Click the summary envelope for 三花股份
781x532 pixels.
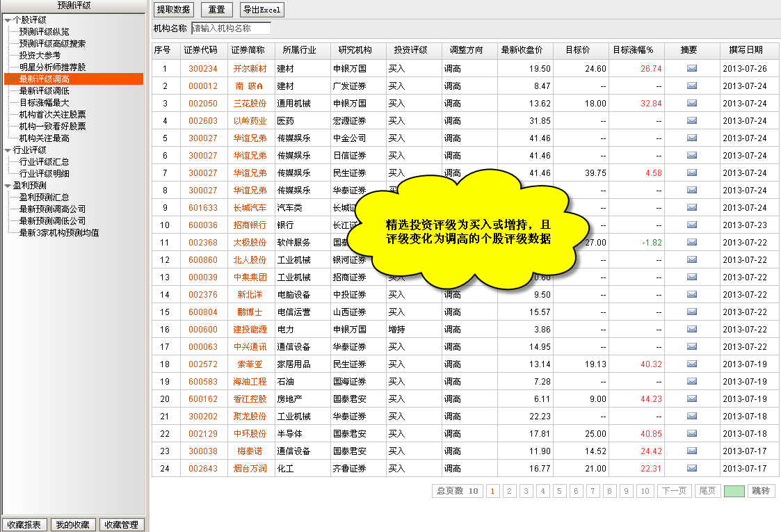(x=691, y=103)
